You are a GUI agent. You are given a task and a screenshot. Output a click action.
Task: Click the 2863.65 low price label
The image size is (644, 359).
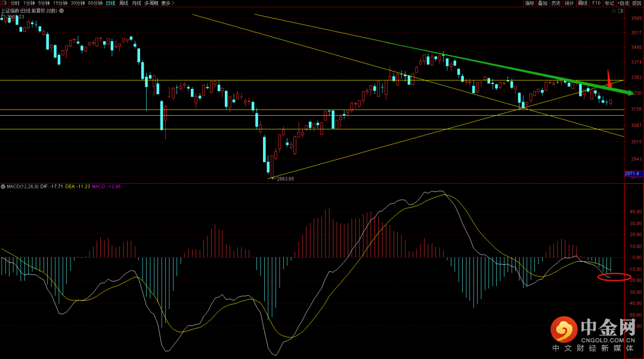tap(285, 179)
